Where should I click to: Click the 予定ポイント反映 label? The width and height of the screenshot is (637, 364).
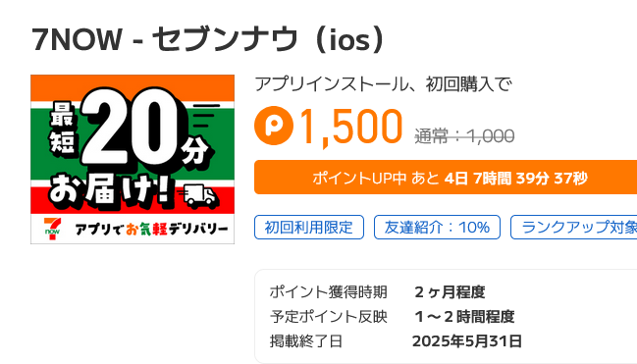[x=328, y=317]
